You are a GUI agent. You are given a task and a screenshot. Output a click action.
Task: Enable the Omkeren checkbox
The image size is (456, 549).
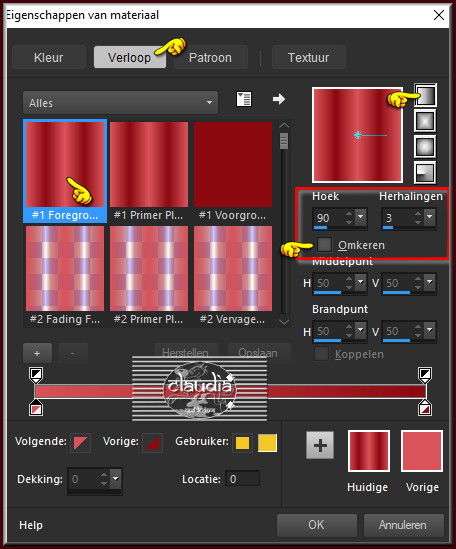pyautogui.click(x=324, y=244)
